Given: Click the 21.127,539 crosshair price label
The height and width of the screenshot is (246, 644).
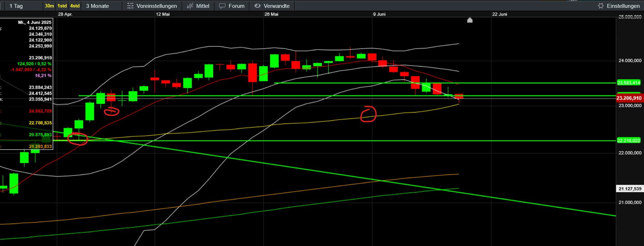Looking at the screenshot, I should point(630,189).
